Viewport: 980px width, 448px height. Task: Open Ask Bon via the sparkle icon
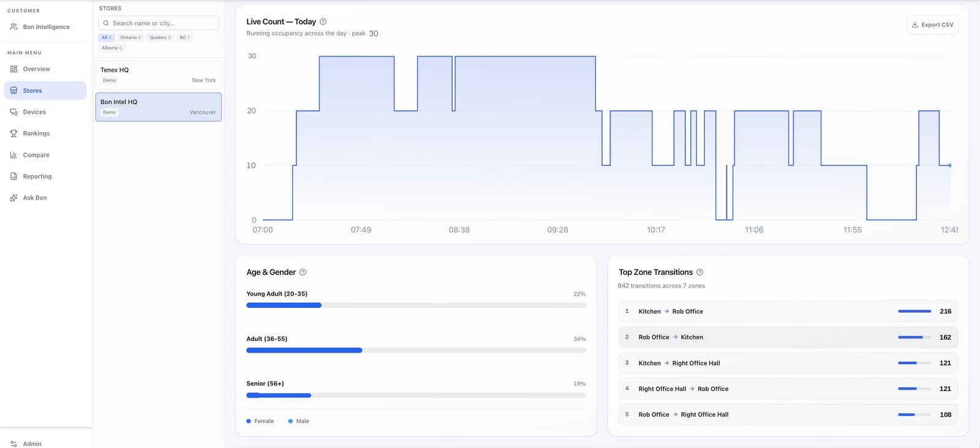(x=13, y=198)
